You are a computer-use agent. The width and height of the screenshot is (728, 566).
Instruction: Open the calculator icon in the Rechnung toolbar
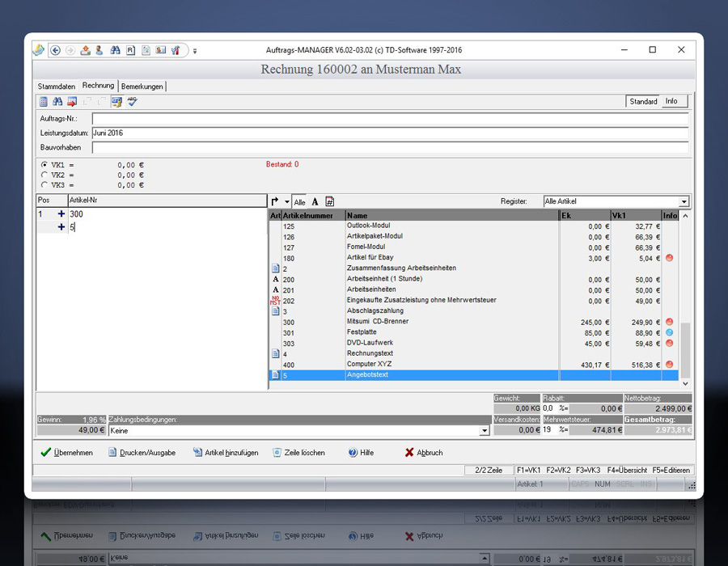pos(44,101)
